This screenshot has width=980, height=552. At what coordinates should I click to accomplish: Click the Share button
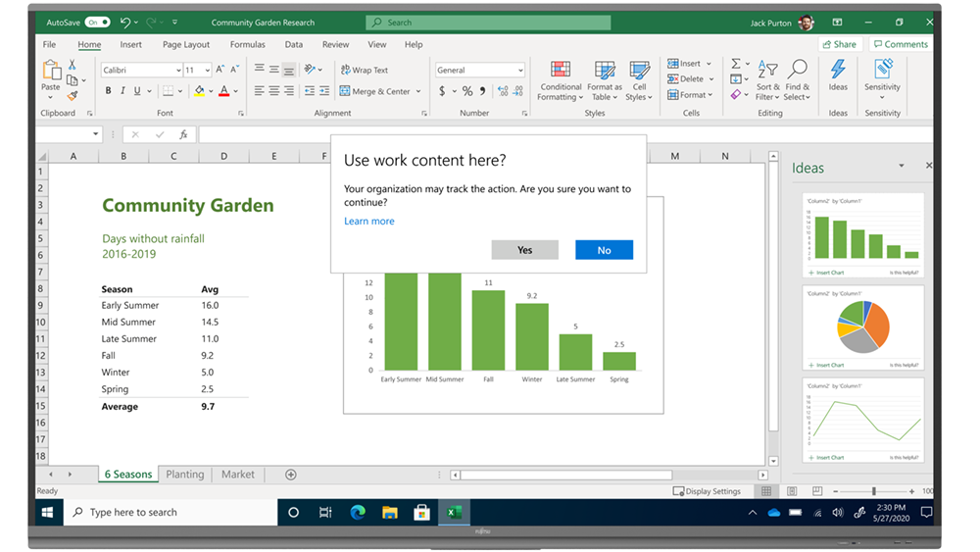coord(840,44)
